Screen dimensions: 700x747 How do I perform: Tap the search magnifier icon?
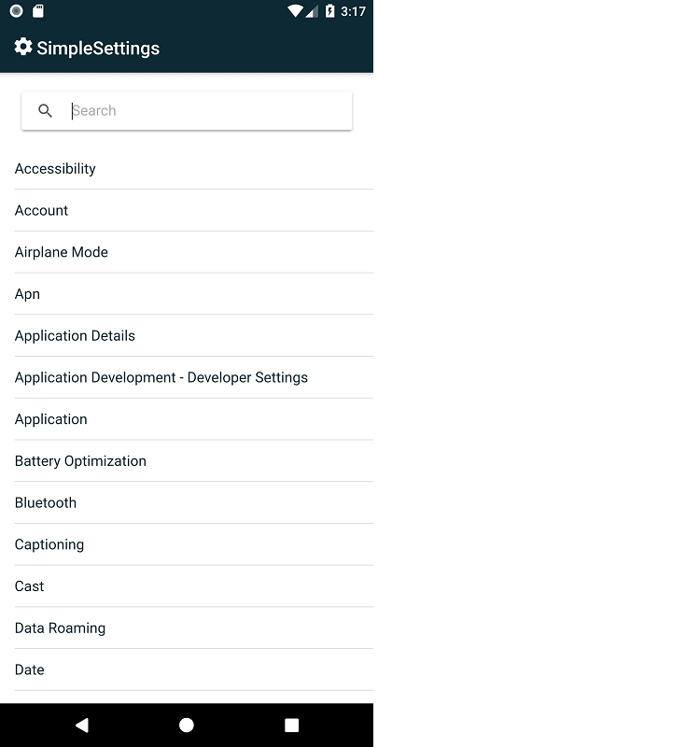coord(45,111)
